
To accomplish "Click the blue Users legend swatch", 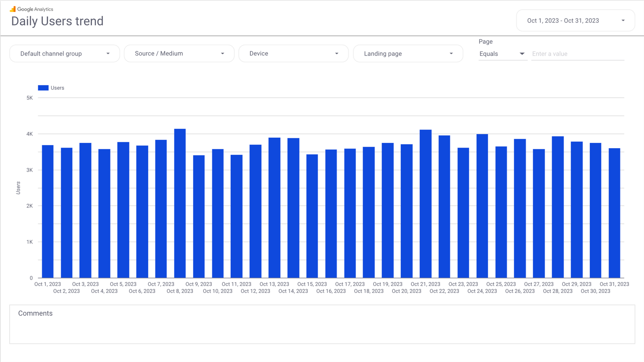I will tap(43, 88).
